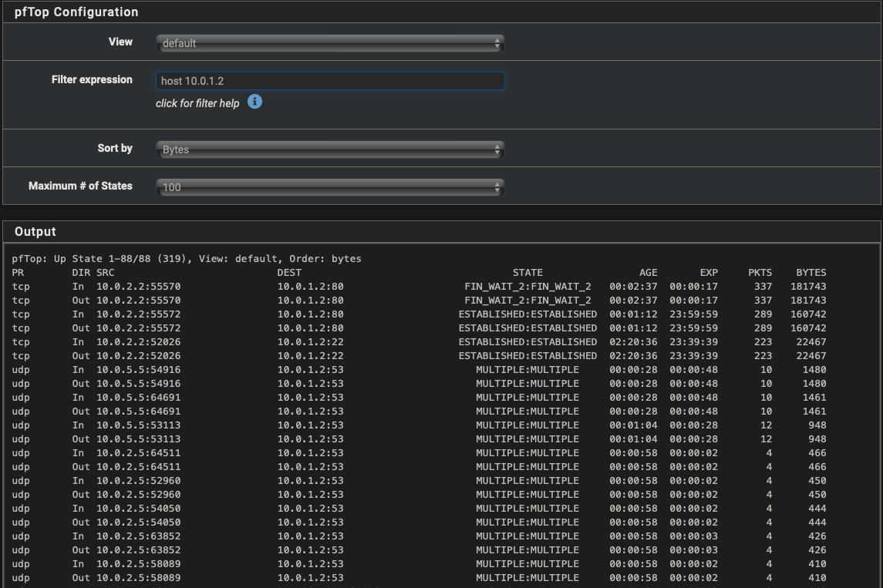883x588 pixels.
Task: Click the AGE column header
Action: coord(648,273)
